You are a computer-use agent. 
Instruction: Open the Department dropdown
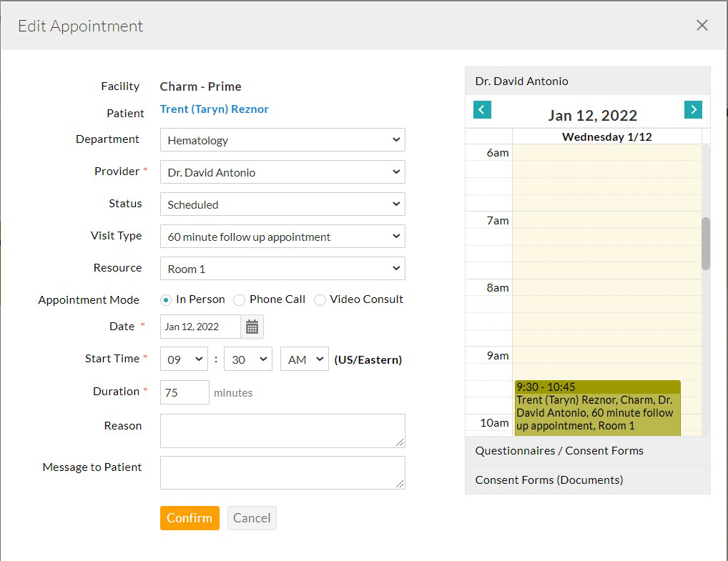(282, 140)
